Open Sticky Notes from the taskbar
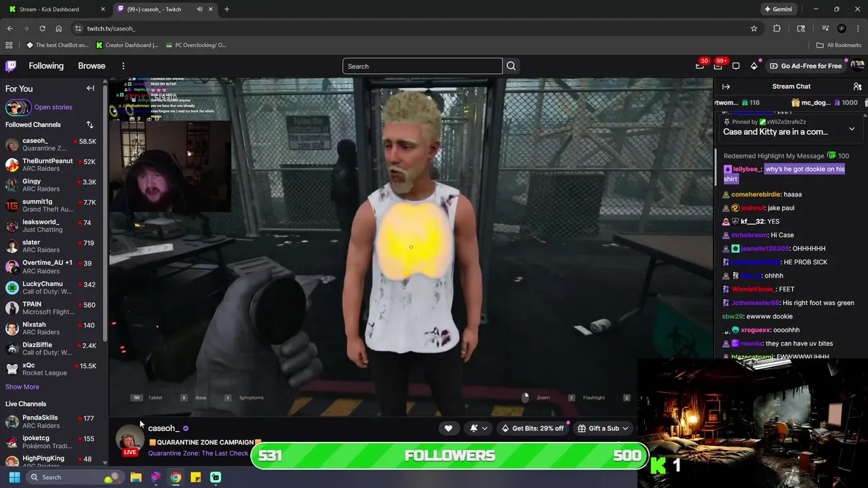The width and height of the screenshot is (868, 488). click(195, 477)
